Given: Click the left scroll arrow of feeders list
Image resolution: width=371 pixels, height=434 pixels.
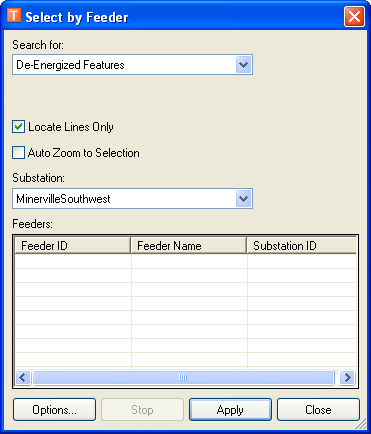Looking at the screenshot, I should (x=23, y=377).
